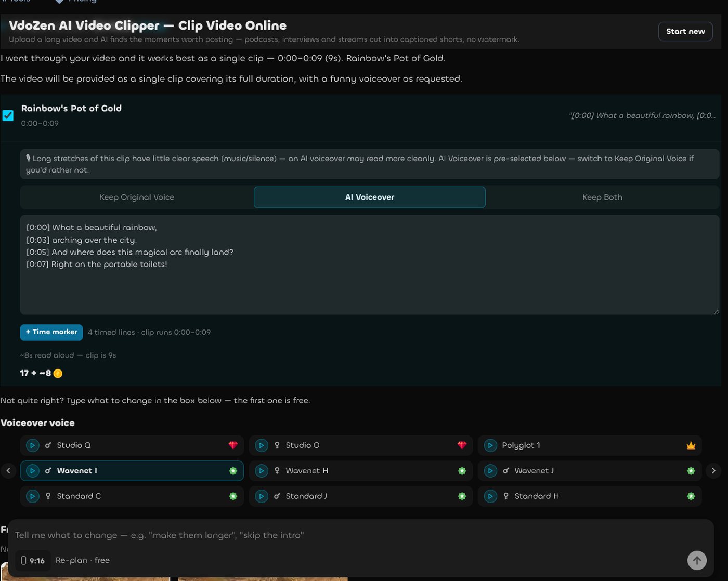Choose the Keep Both audio option

point(602,197)
